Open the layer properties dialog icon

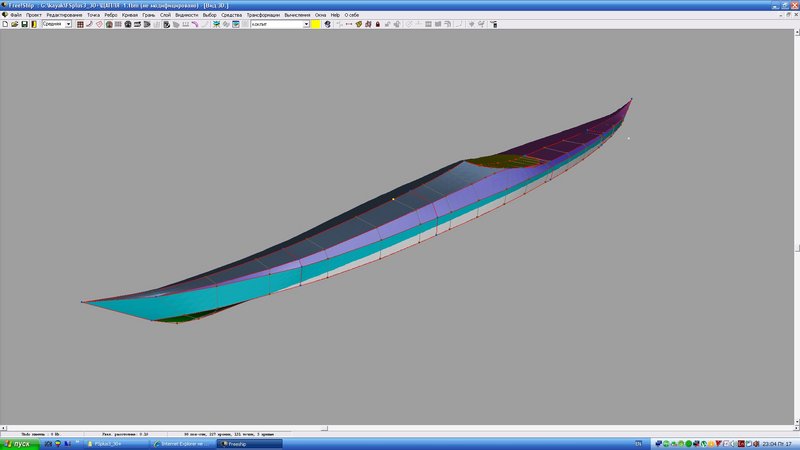click(236, 24)
